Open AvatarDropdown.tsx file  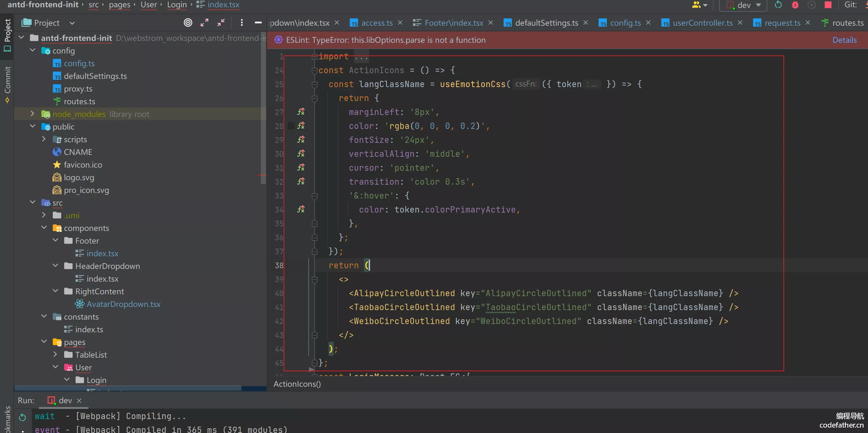tap(123, 304)
